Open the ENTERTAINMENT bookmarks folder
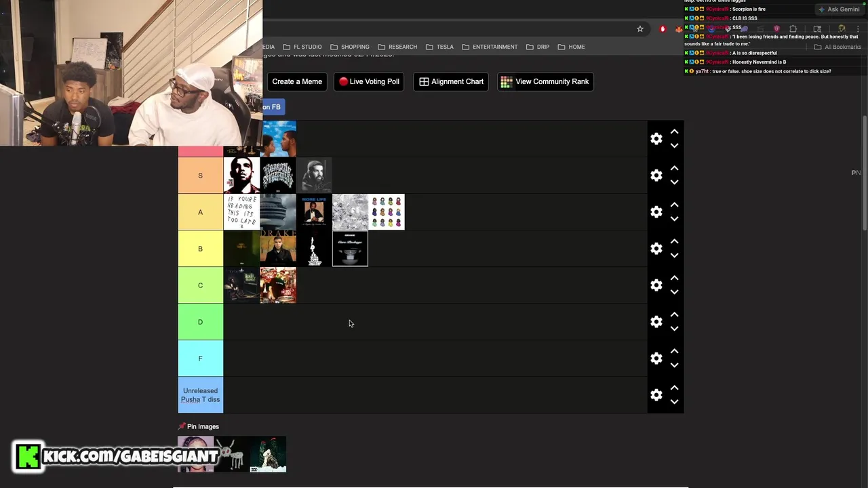This screenshot has width=868, height=488. (490, 47)
